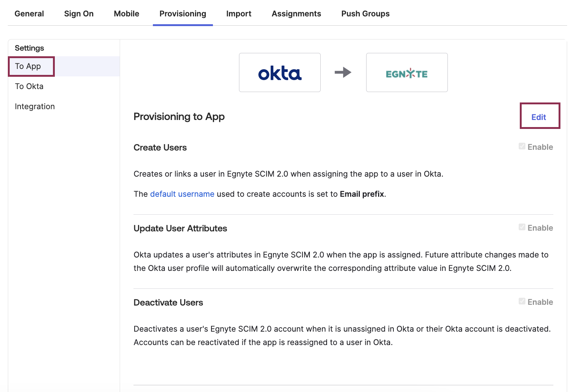
Task: Switch to the Sign On tab
Action: pos(79,13)
